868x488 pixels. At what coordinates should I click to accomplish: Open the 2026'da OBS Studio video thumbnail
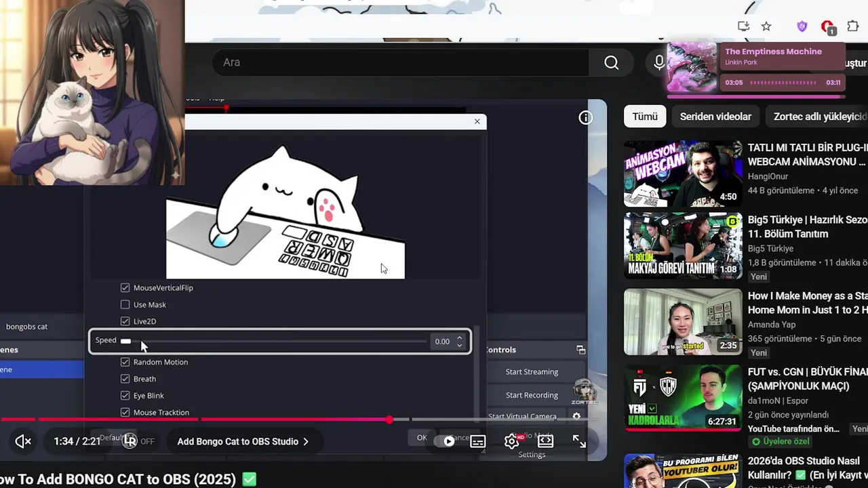point(683,471)
